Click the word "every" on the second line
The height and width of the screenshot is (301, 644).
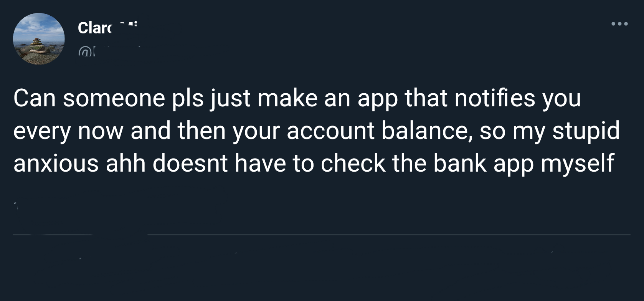(x=42, y=131)
